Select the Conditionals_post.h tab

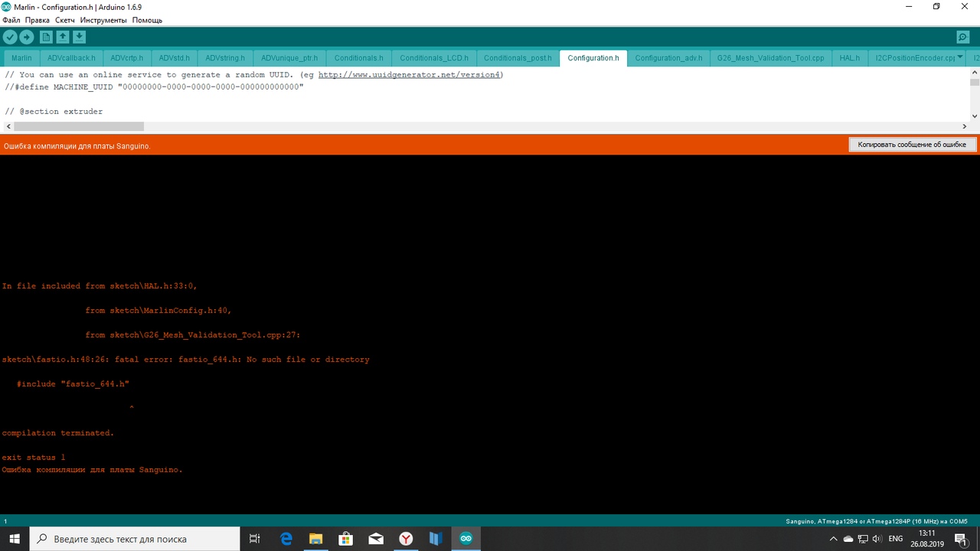(x=518, y=58)
